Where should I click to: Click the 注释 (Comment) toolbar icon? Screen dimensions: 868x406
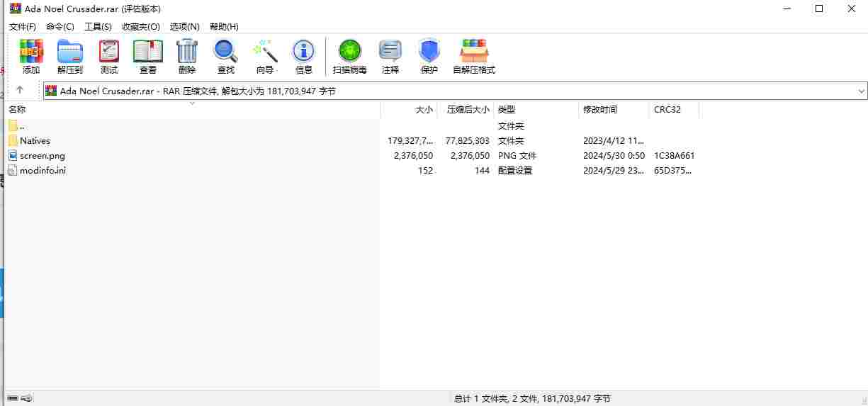point(390,51)
